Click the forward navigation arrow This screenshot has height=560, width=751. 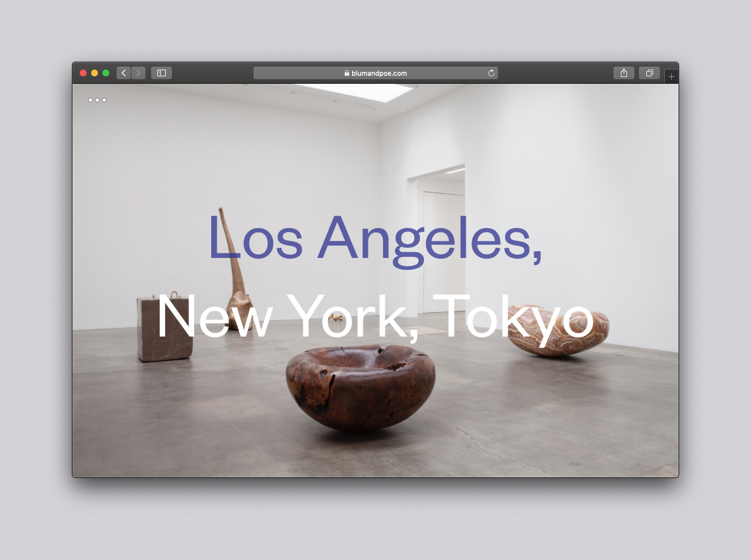click(x=139, y=73)
